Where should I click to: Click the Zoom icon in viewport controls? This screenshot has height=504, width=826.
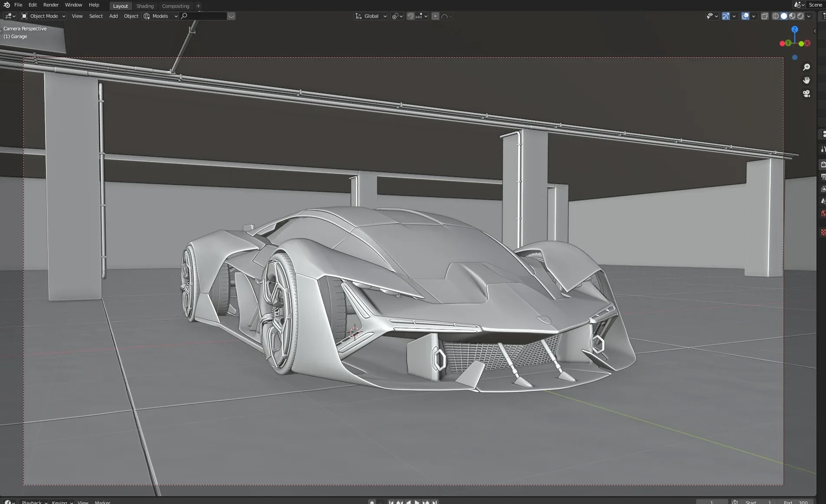click(806, 67)
